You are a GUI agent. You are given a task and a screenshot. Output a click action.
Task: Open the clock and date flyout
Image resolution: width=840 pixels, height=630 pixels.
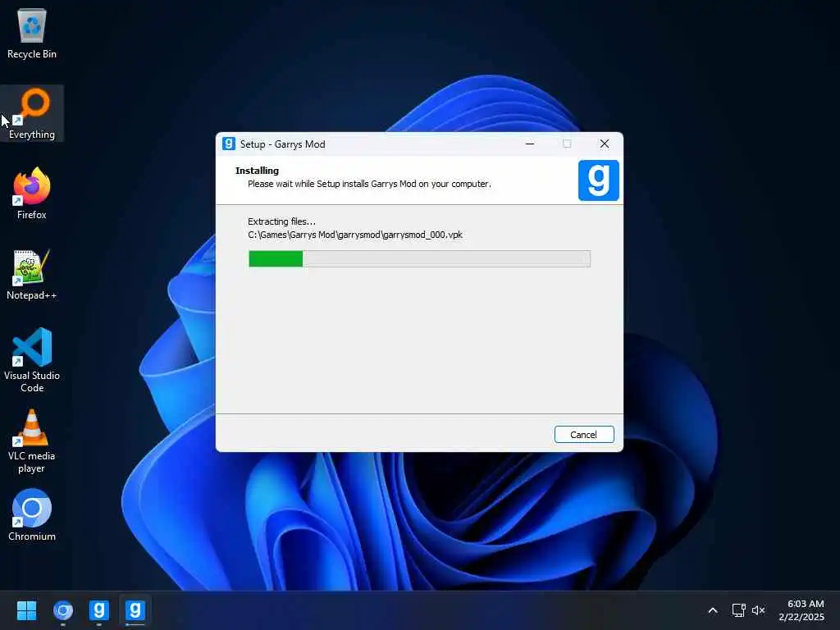(802, 610)
